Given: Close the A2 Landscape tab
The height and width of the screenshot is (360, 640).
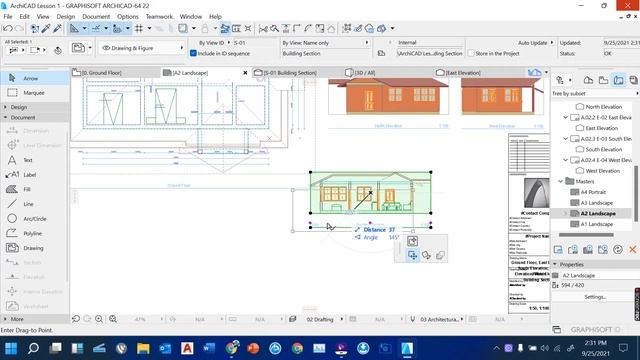Looking at the screenshot, I should coord(245,73).
